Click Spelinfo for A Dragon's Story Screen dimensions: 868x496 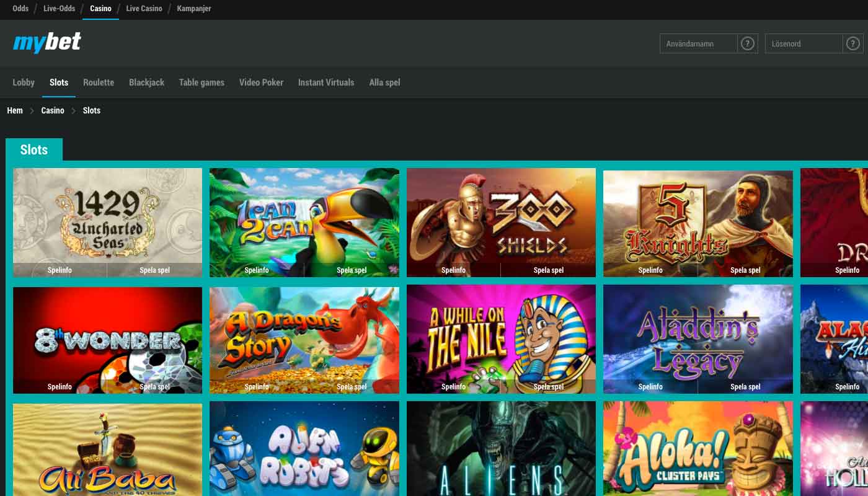coord(257,386)
